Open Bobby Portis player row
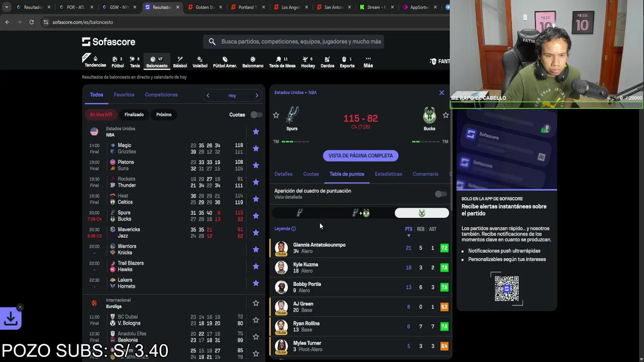The width and height of the screenshot is (644, 362). (359, 287)
